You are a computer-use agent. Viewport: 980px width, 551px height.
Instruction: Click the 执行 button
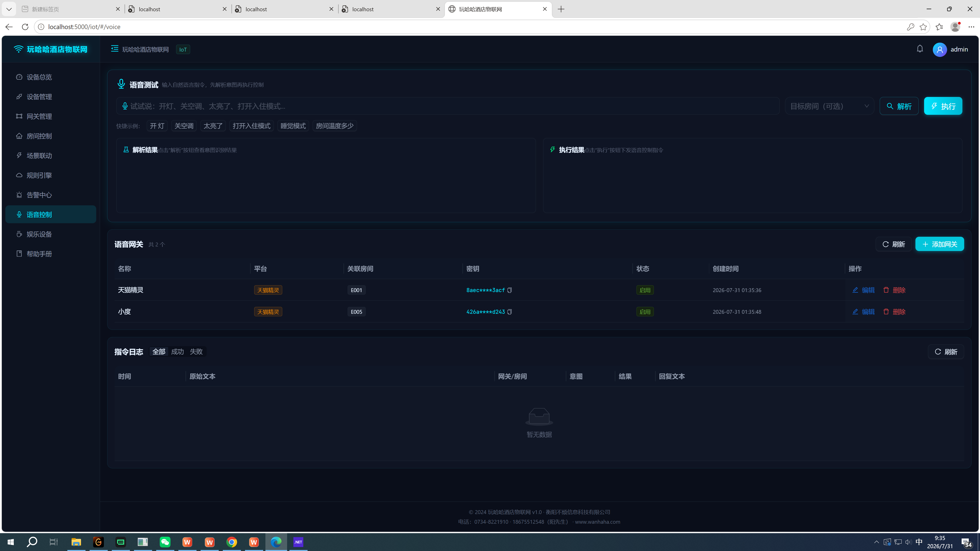coord(943,106)
